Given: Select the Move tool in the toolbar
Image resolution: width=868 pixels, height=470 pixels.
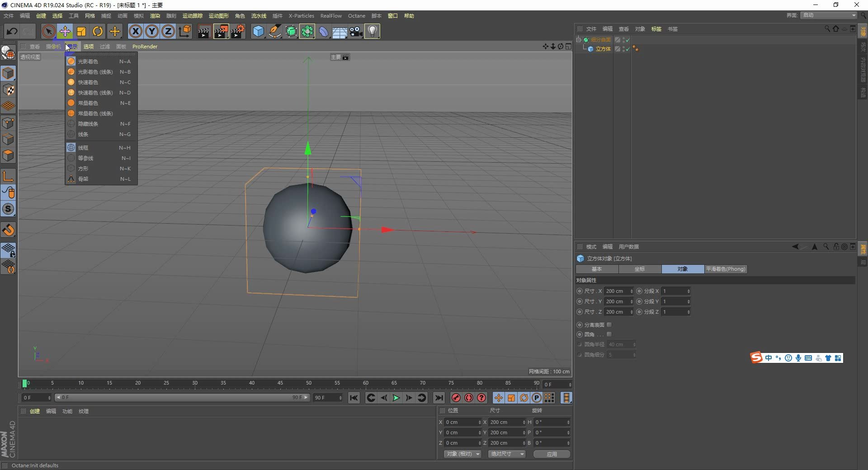Looking at the screenshot, I should 65,31.
